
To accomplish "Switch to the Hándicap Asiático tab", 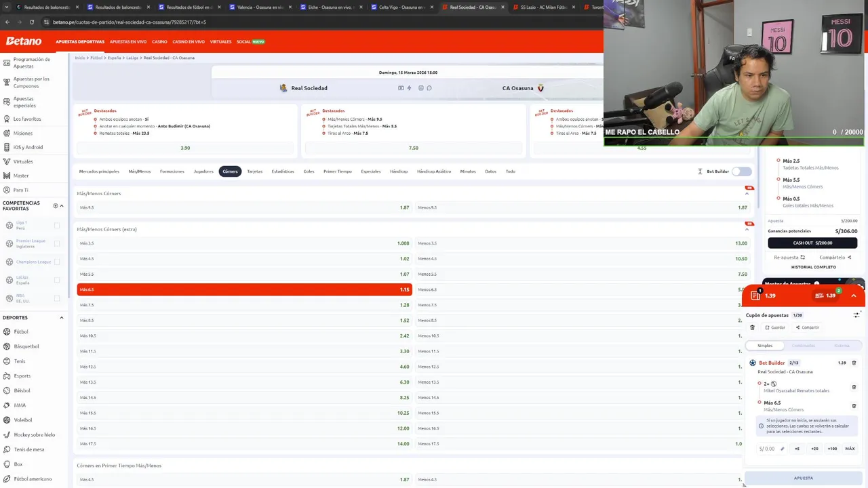I will click(x=434, y=171).
